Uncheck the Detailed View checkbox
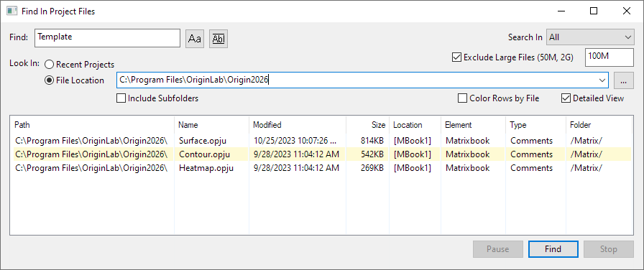644x270 pixels. [566, 98]
